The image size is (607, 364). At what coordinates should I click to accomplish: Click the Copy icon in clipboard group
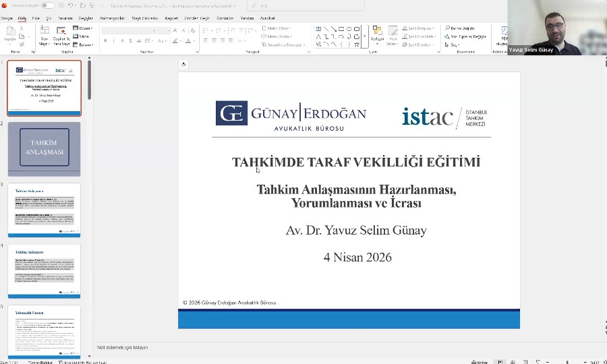point(22,36)
